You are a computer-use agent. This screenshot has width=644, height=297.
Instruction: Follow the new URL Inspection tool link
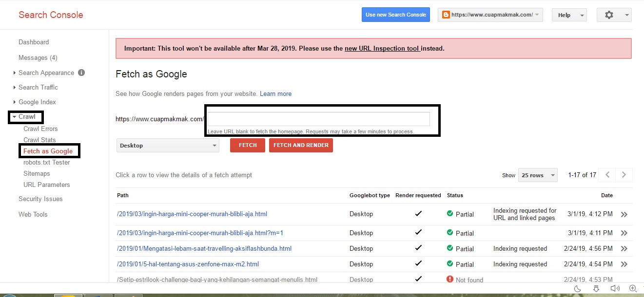coord(382,49)
